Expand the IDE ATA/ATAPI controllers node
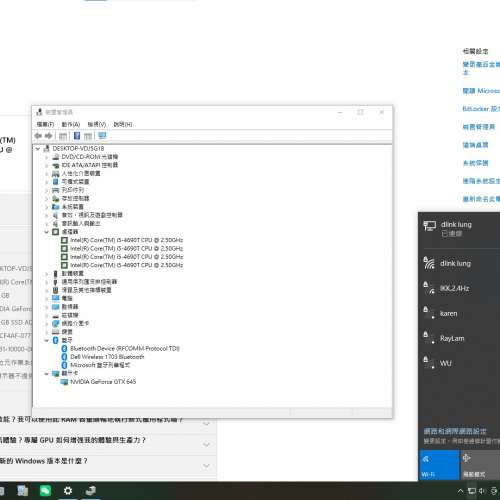The width and height of the screenshot is (500, 500). coord(47,165)
